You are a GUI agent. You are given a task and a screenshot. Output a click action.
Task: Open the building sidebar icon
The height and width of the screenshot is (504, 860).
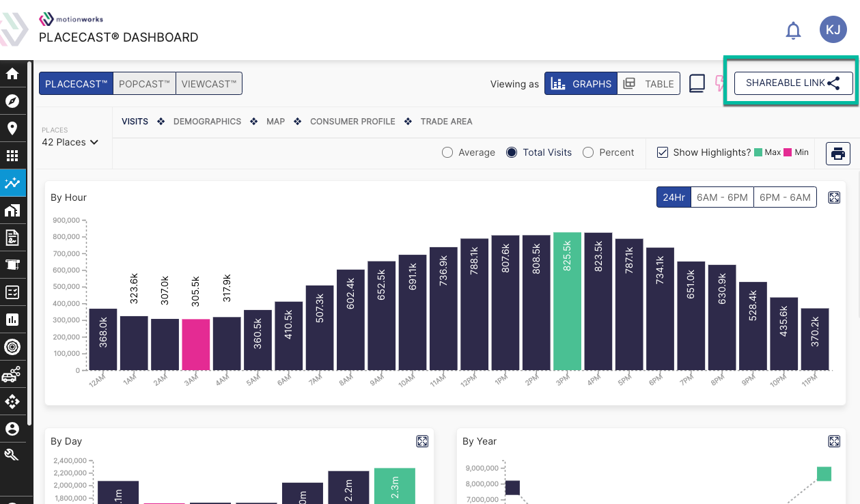(x=12, y=210)
